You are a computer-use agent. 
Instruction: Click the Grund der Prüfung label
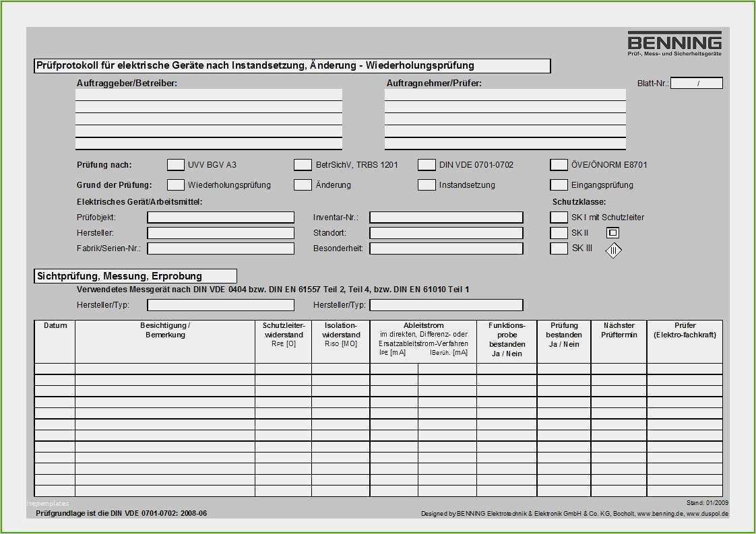pos(115,185)
